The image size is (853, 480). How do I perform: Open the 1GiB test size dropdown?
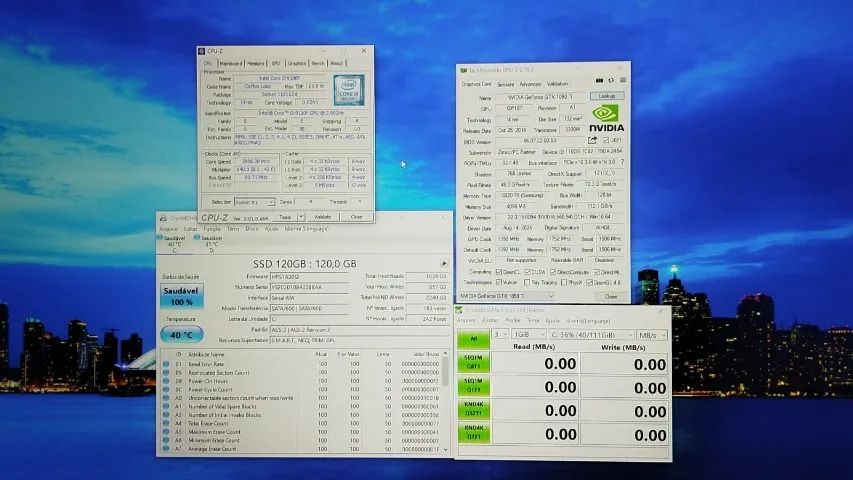coord(529,334)
